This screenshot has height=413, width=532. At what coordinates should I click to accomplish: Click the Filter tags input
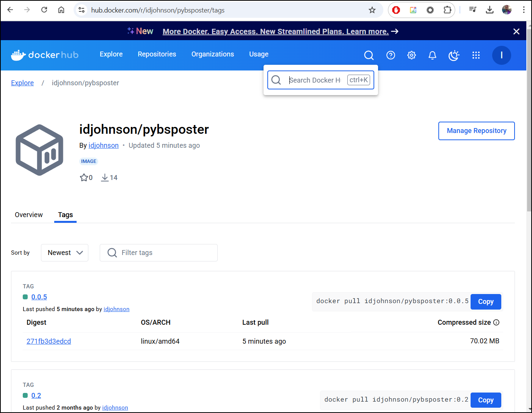[159, 253]
